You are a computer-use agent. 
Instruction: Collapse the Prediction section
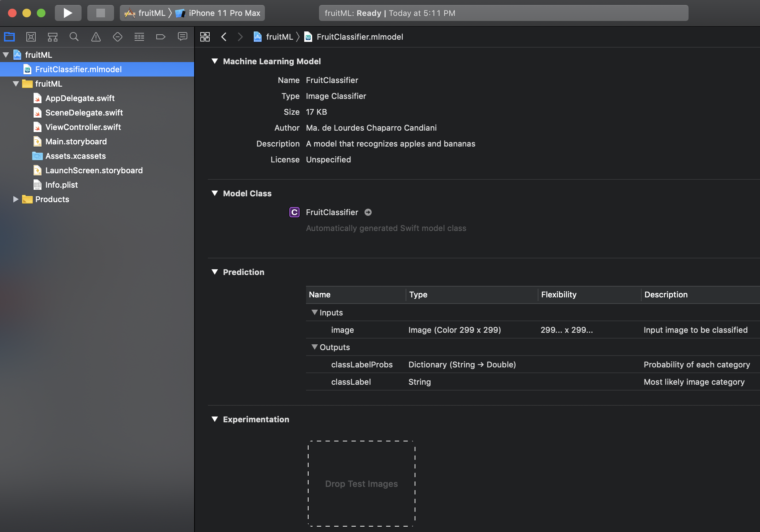click(x=215, y=272)
